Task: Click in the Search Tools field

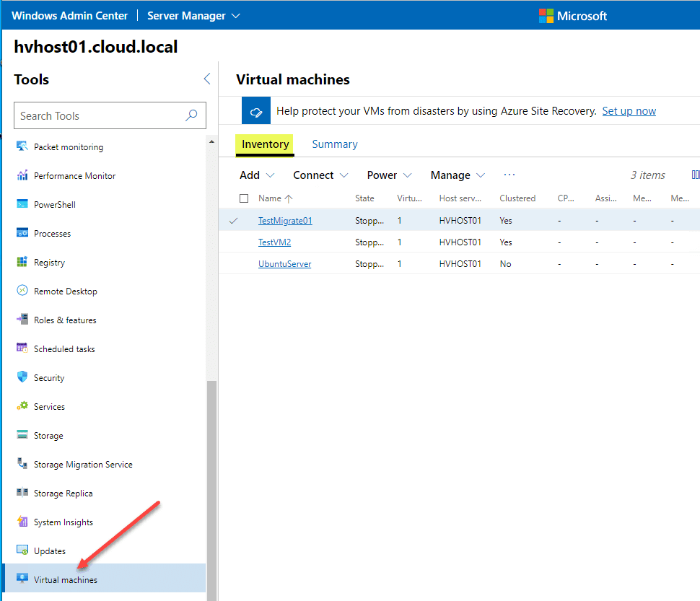Action: tap(110, 115)
